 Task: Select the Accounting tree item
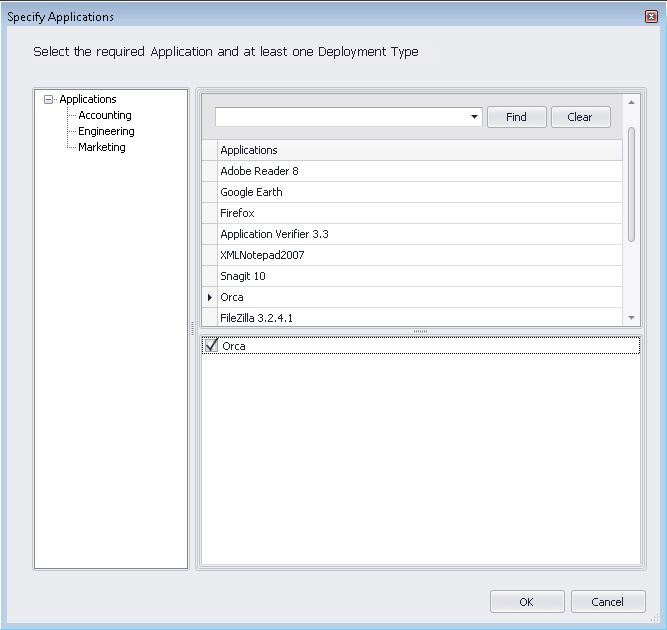pyautogui.click(x=104, y=115)
